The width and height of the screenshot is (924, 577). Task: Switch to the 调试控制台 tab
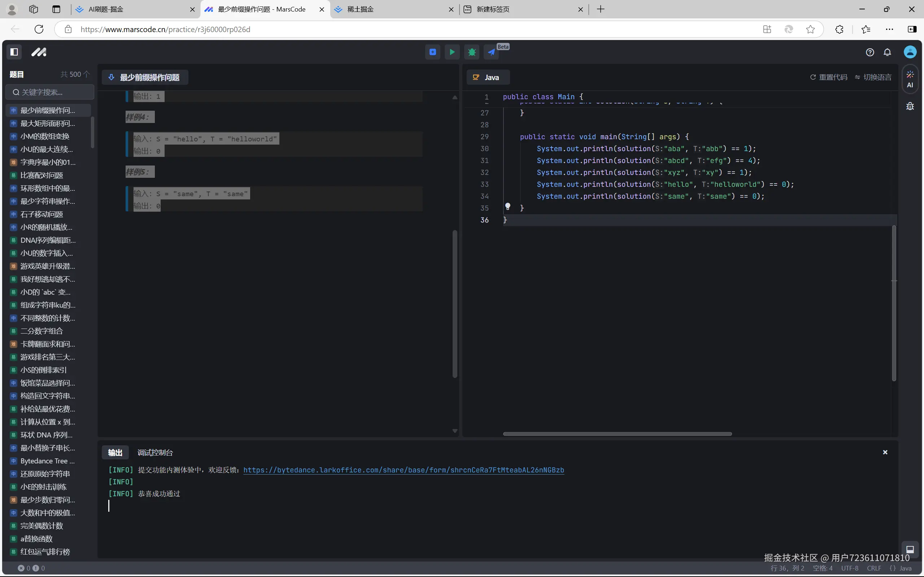pyautogui.click(x=155, y=453)
